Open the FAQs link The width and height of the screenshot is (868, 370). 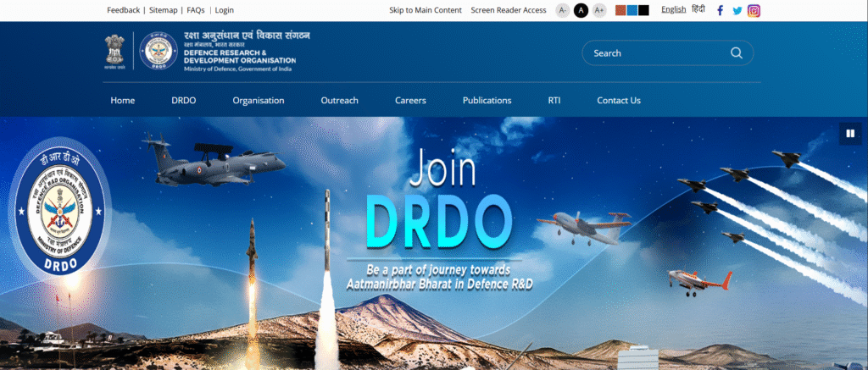(x=196, y=10)
